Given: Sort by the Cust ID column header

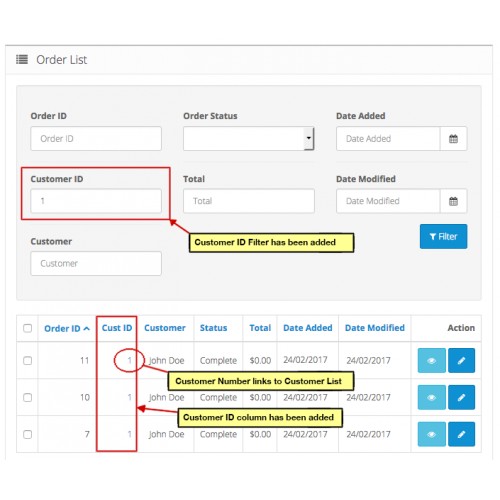Looking at the screenshot, I should [117, 328].
